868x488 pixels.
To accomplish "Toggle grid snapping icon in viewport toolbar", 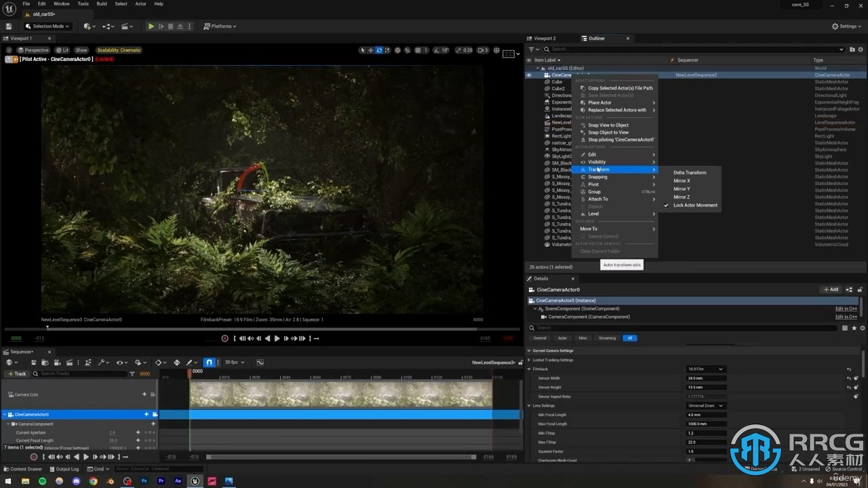I will [418, 50].
